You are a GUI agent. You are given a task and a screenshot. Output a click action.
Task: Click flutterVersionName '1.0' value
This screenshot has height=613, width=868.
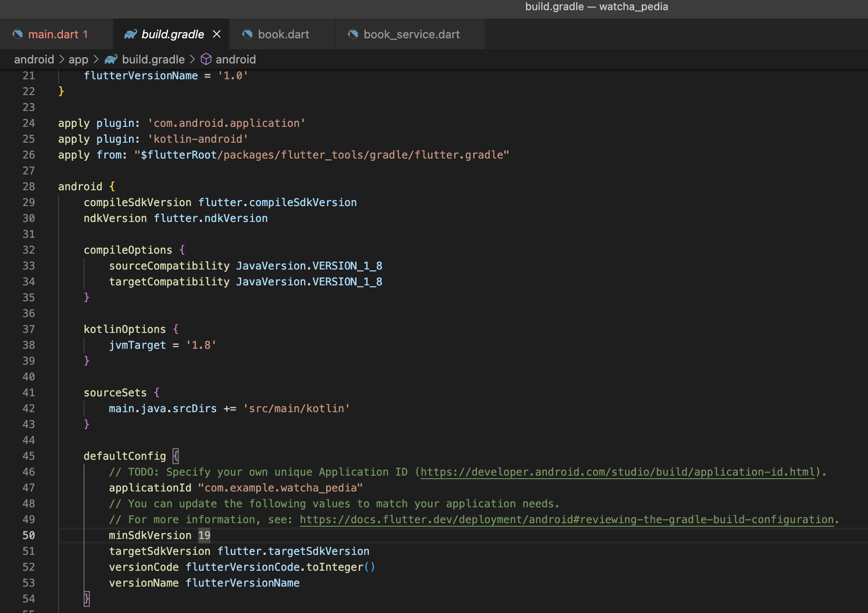(x=233, y=76)
